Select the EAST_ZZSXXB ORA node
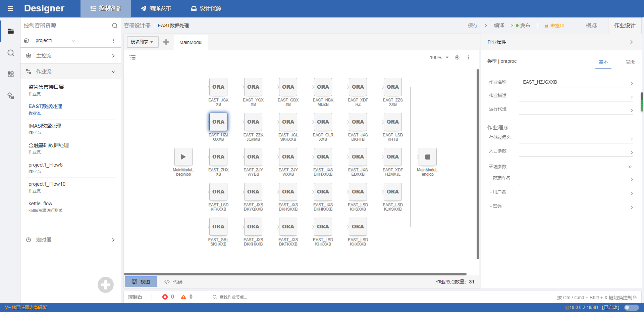The height and width of the screenshot is (312, 644). click(393, 87)
